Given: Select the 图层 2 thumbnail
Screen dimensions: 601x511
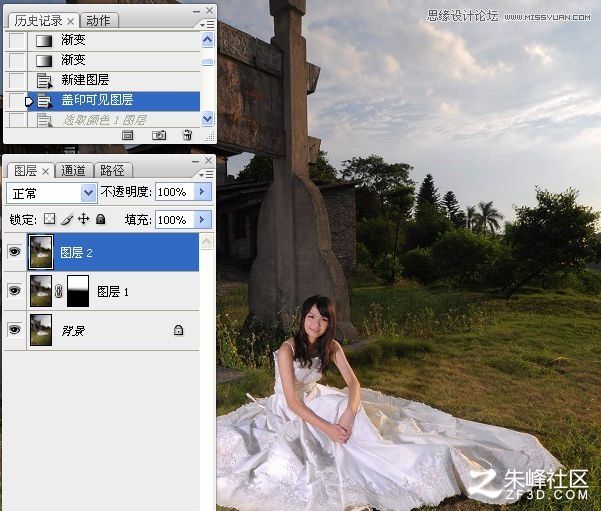Looking at the screenshot, I should click(41, 252).
